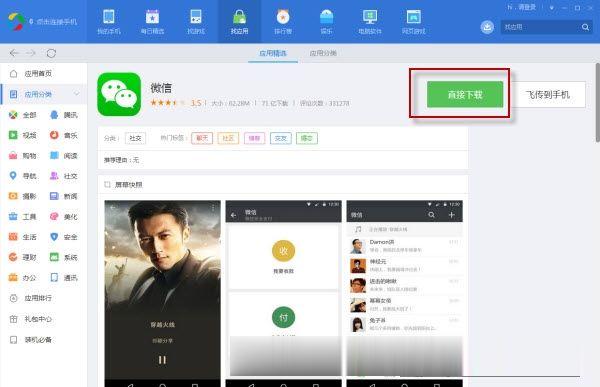Click the 微信 app title text

pos(161,88)
